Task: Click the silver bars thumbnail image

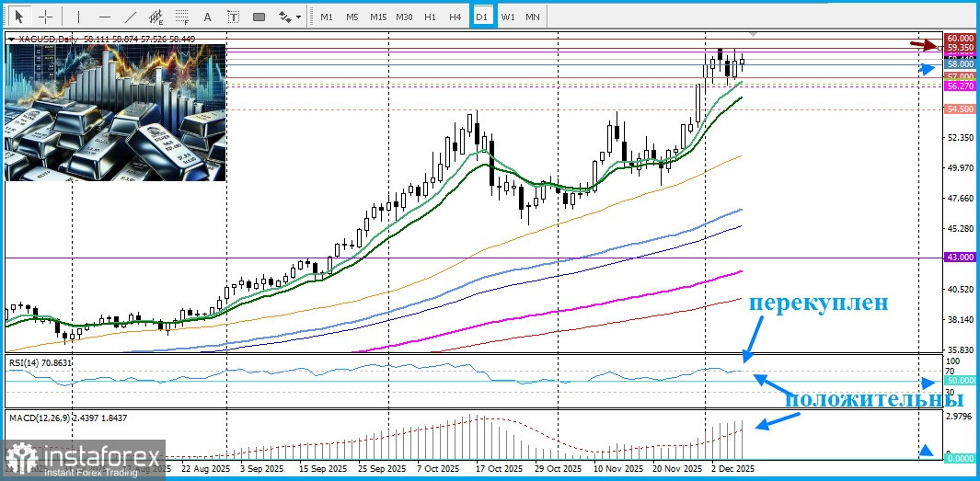Action: [x=115, y=112]
